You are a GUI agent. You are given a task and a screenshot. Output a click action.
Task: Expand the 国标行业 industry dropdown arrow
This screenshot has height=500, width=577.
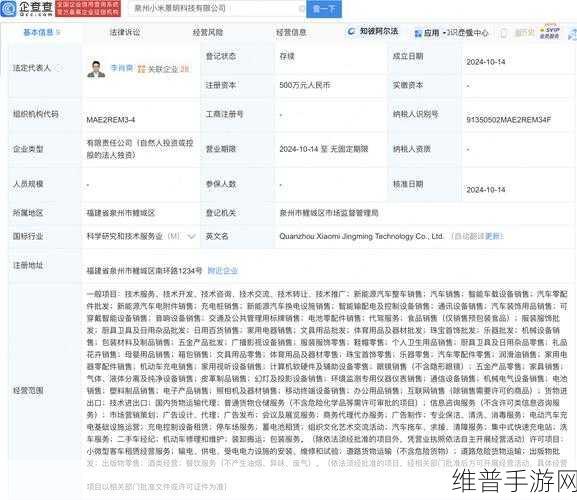pos(191,236)
